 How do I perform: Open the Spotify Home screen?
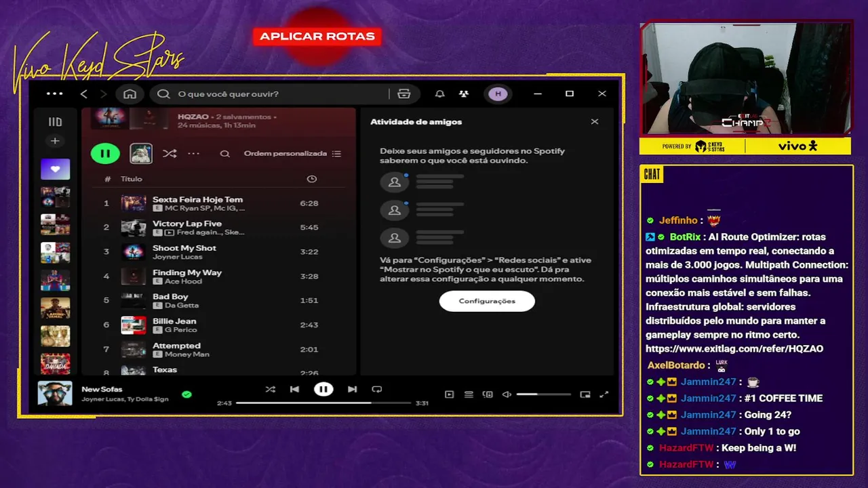(x=130, y=94)
